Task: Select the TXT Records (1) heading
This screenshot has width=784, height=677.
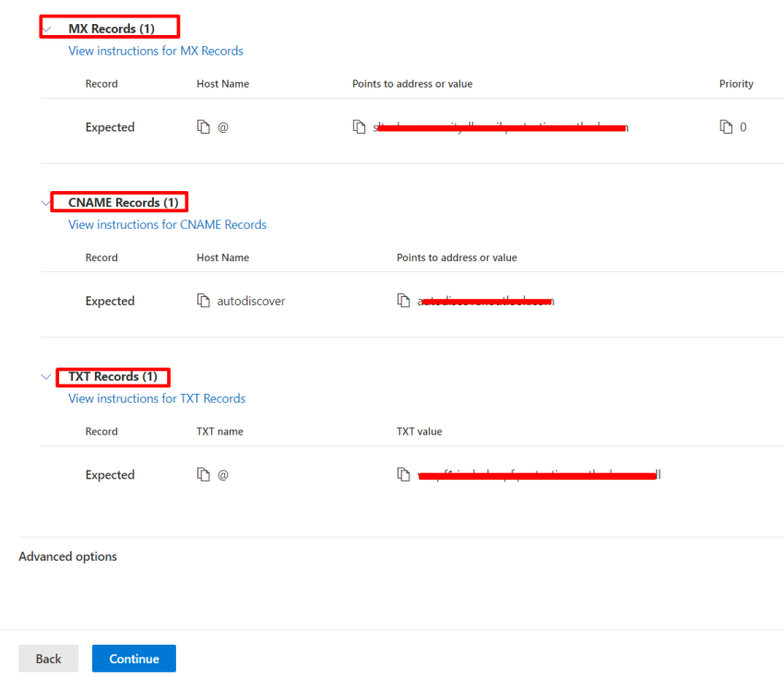Action: (113, 376)
